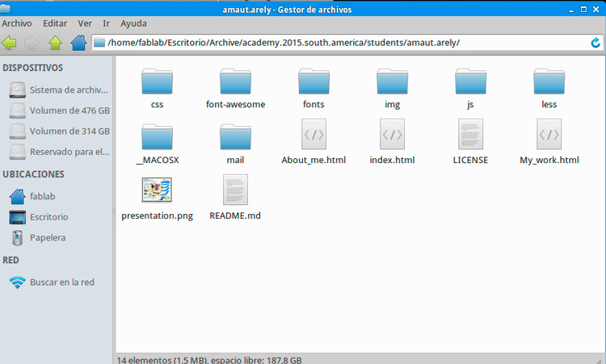
Task: Select the fonts folder icon
Action: point(314,82)
